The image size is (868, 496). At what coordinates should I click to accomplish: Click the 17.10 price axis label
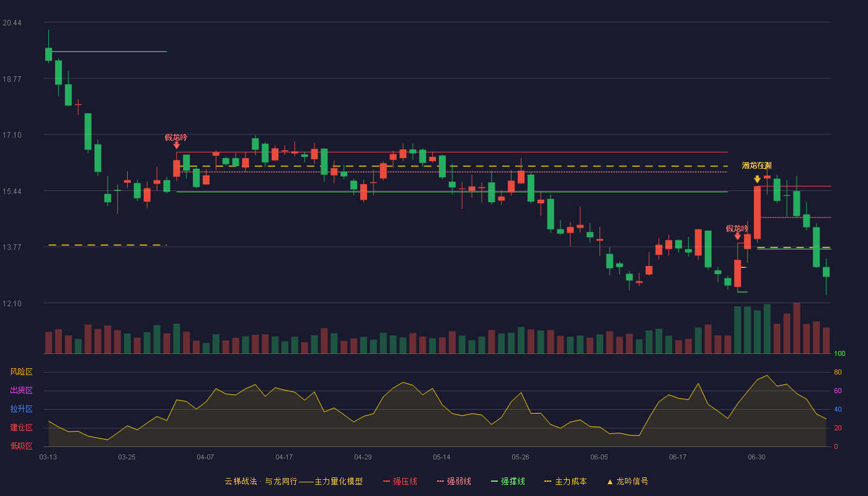click(12, 135)
